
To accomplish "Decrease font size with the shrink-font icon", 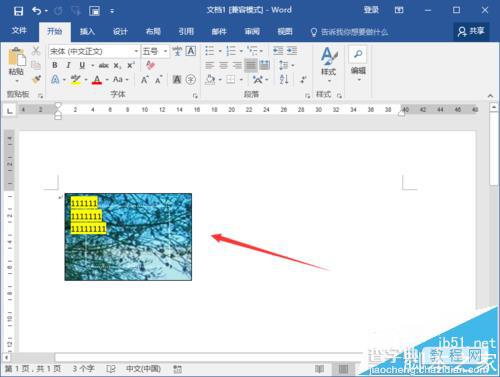I will (159, 80).
